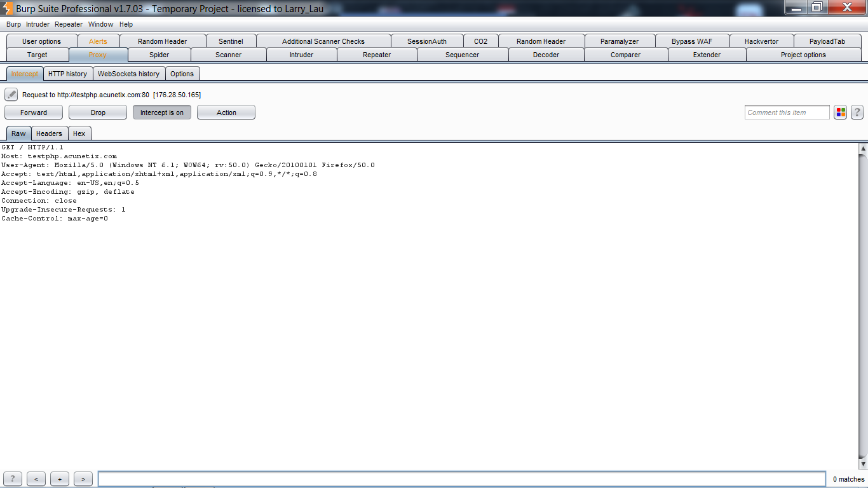The height and width of the screenshot is (488, 868).
Task: Click the 'Upgrade-Insecure-Requests: 1' line
Action: pos(64,210)
